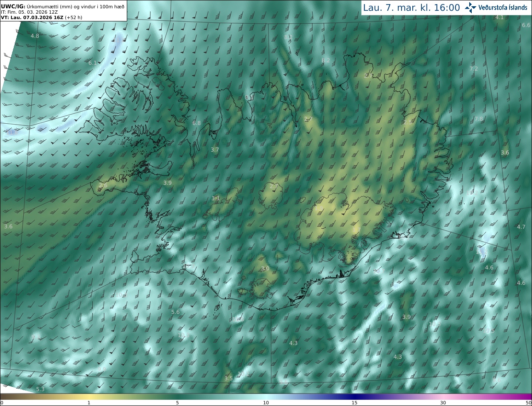Click the 30 tick on the color scale
The image size is (532, 406).
[x=443, y=403]
